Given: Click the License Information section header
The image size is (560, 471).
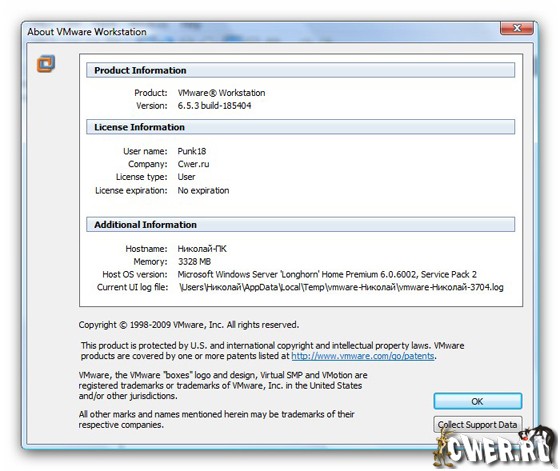Looking at the screenshot, I should 300,127.
